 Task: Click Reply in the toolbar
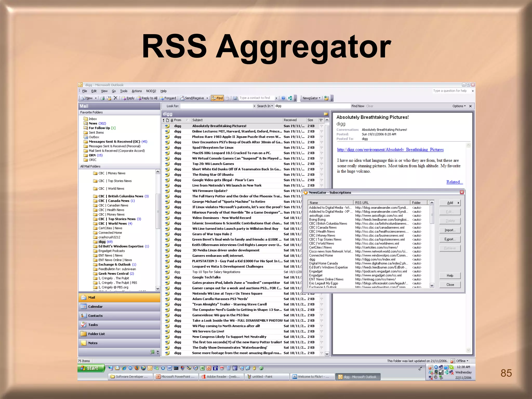pos(128,98)
